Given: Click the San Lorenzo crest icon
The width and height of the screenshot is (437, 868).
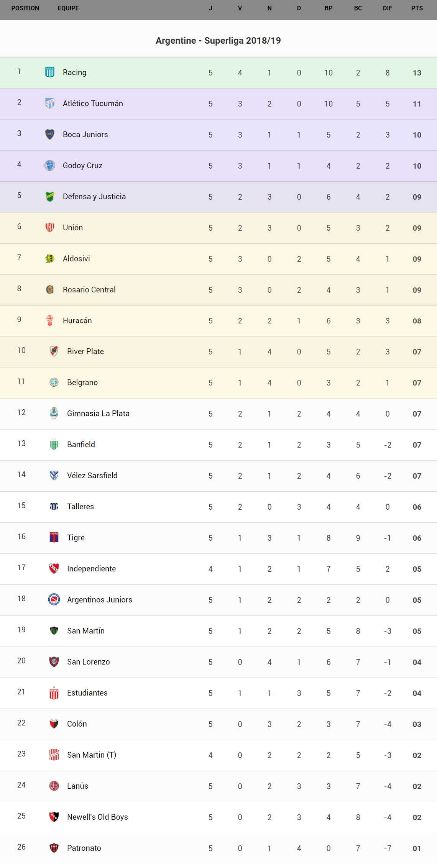Looking at the screenshot, I should coord(54,661).
